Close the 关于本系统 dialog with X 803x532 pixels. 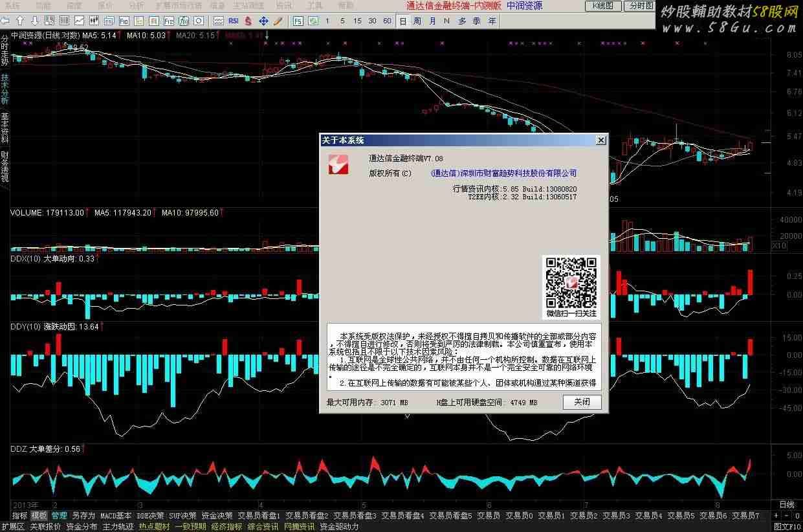600,140
